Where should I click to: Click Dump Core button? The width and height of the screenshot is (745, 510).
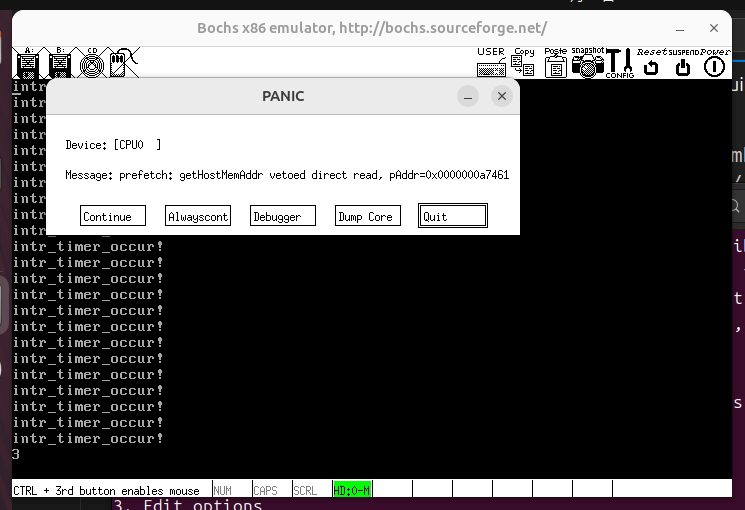coord(368,216)
